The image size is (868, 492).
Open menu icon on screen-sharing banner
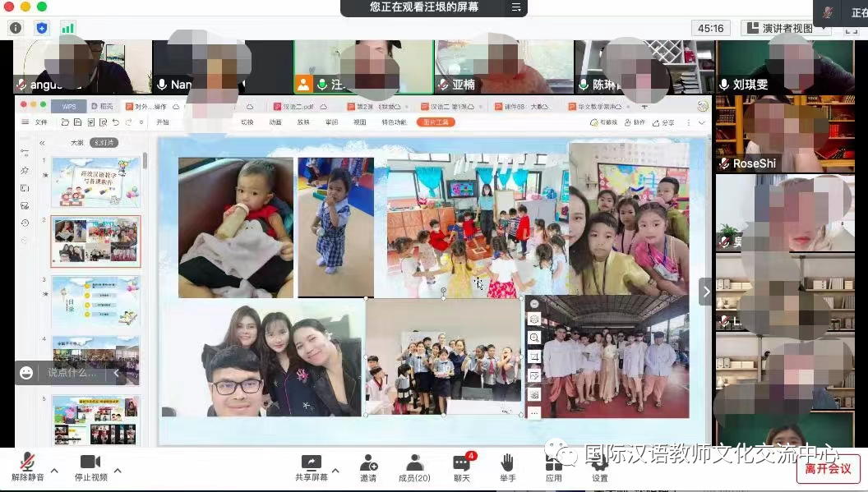pos(516,7)
